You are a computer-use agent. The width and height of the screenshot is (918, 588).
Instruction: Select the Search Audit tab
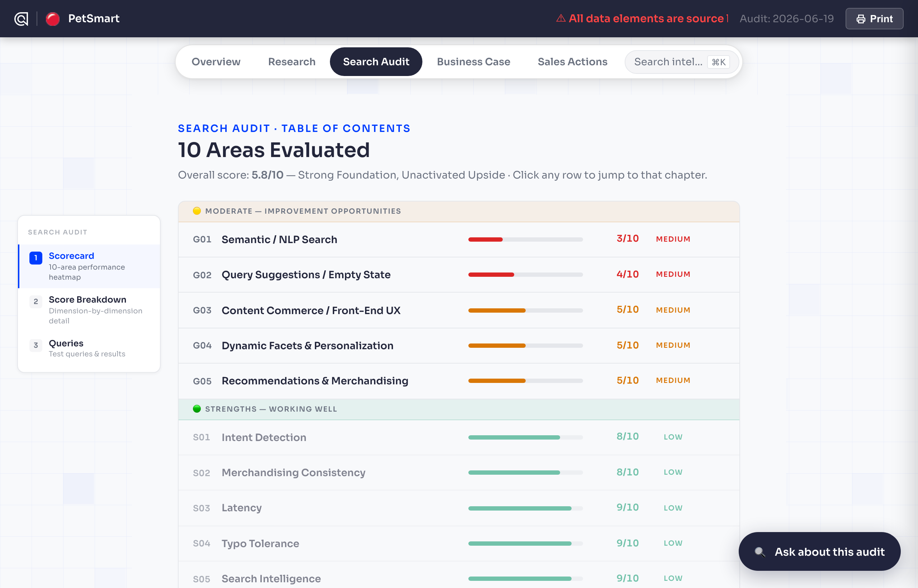pyautogui.click(x=376, y=61)
